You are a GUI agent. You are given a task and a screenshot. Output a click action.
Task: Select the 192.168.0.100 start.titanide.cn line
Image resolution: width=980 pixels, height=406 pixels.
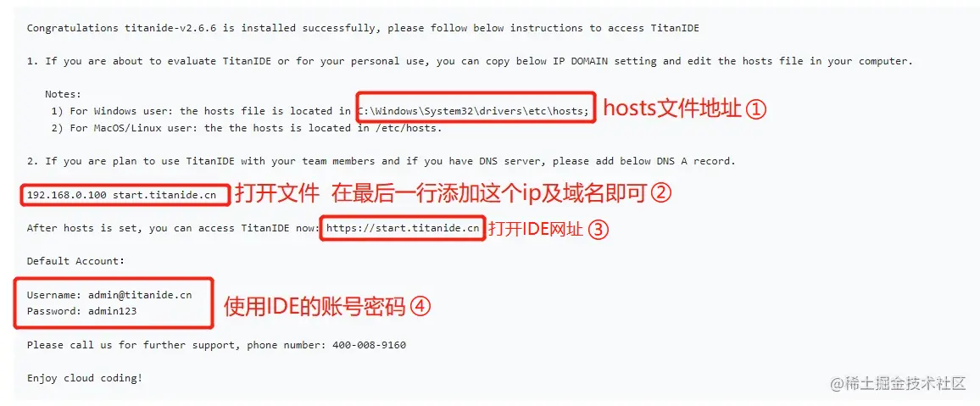(x=121, y=195)
